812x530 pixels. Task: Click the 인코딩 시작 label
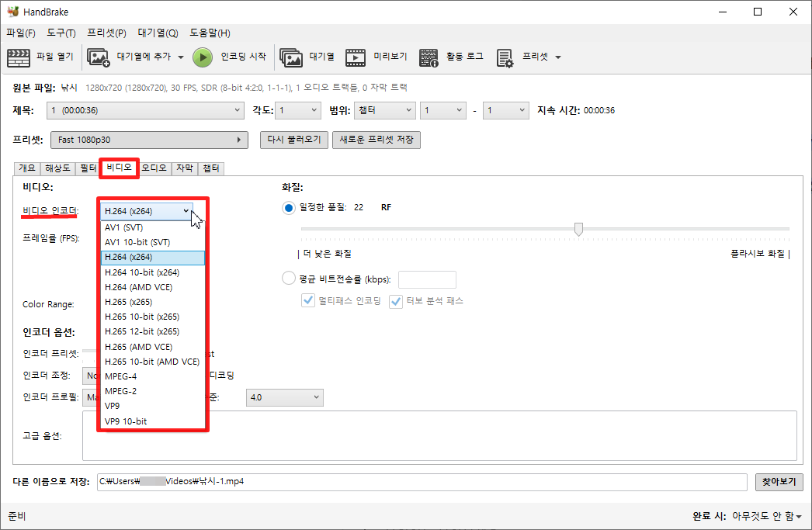[x=244, y=57]
